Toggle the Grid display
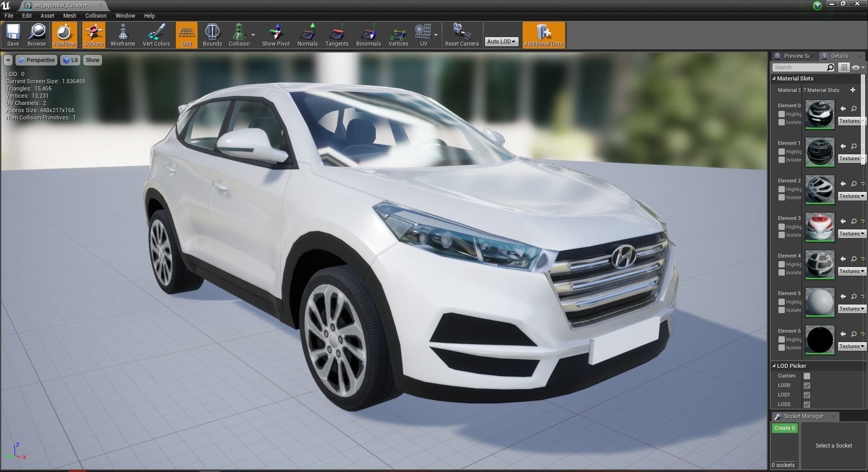868x472 pixels. (187, 35)
